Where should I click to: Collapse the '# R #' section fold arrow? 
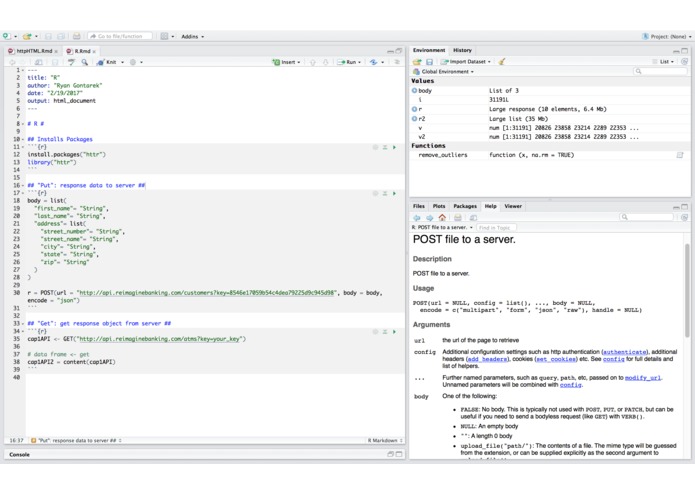point(23,124)
